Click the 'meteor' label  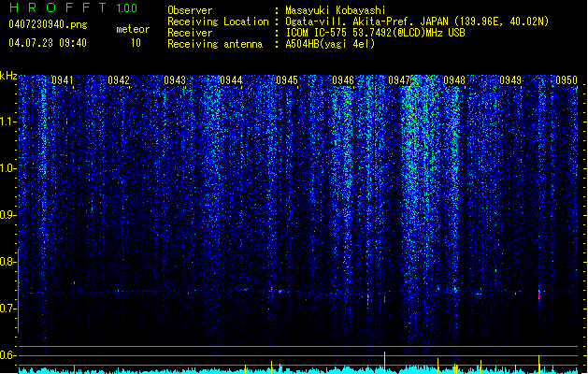click(133, 29)
